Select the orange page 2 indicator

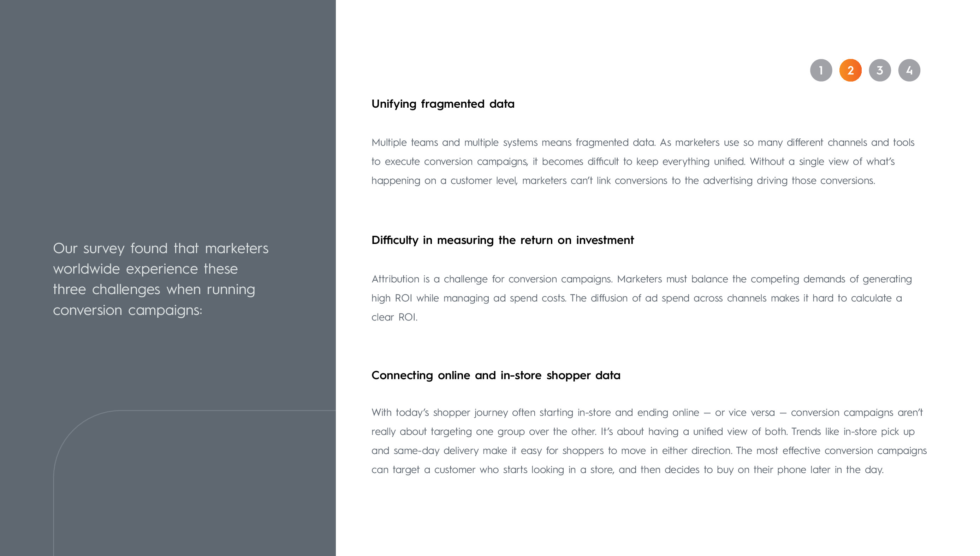[850, 70]
